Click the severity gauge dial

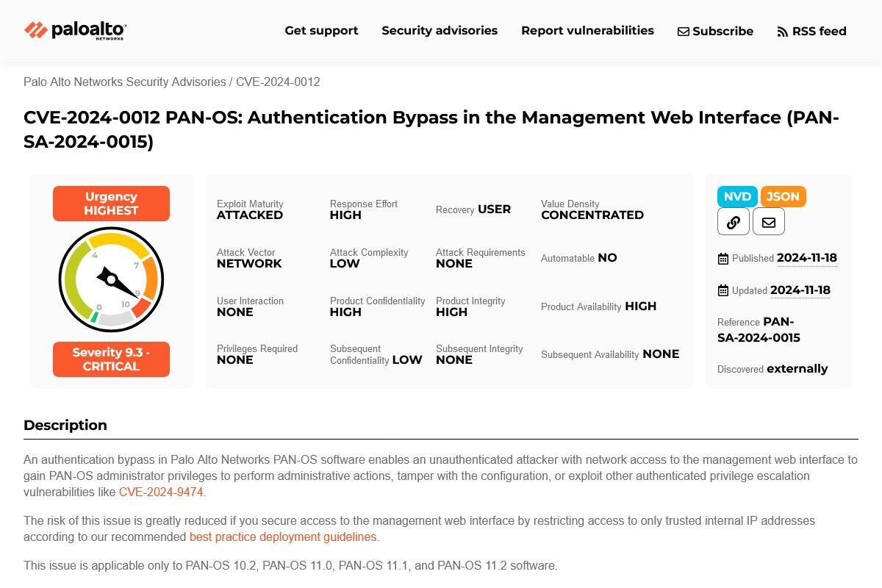click(111, 280)
